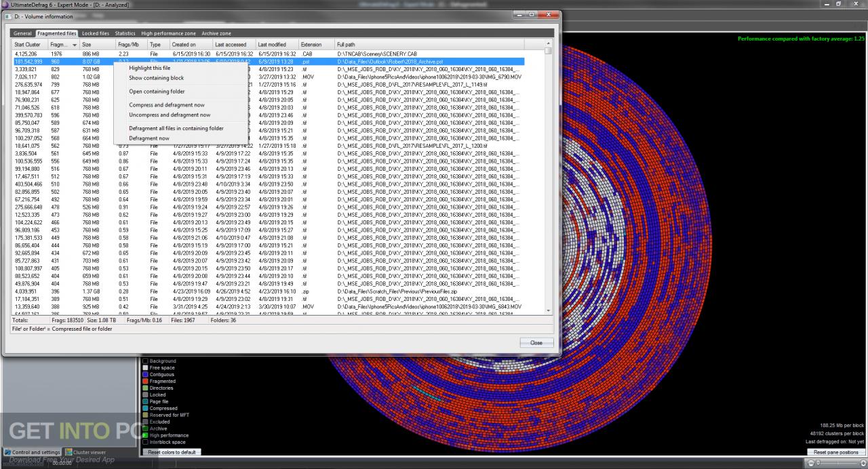Click the Volume information dialog icon

point(8,15)
